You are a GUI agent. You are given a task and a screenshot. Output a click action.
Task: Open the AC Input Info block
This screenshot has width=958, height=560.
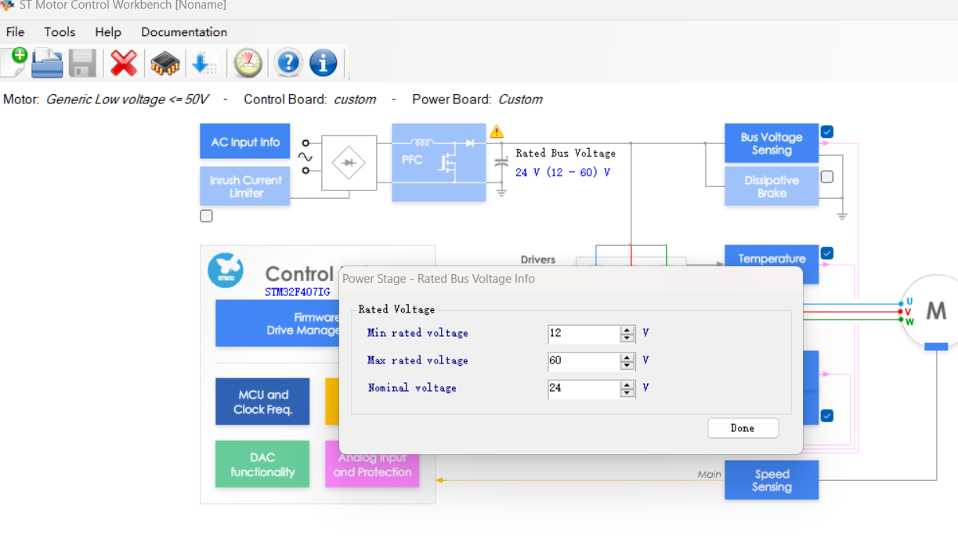click(x=245, y=142)
